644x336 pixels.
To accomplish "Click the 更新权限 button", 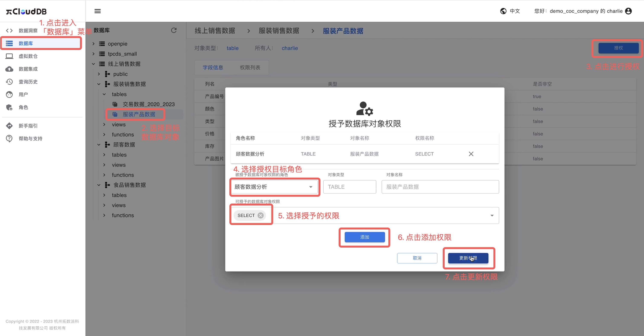I will click(468, 258).
